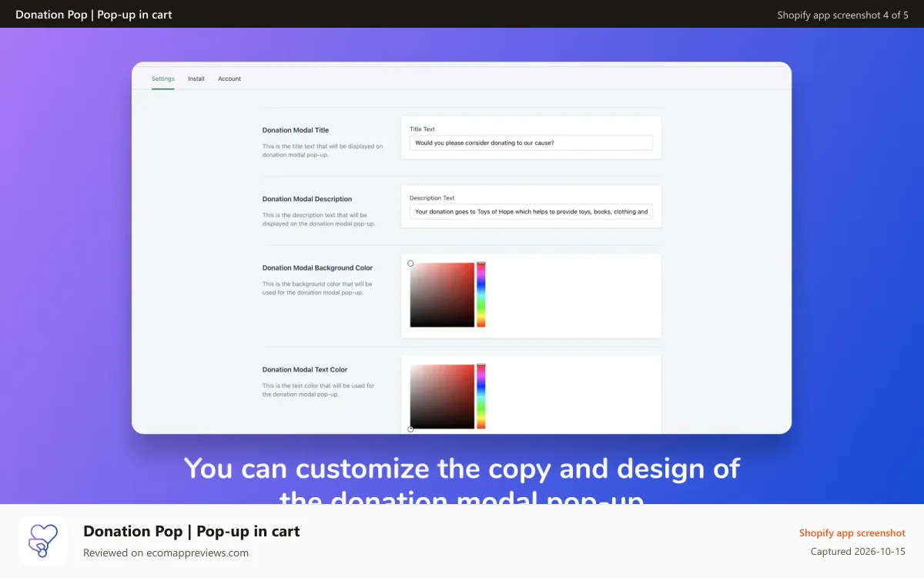This screenshot has width=924, height=578.
Task: Click the 'Description Text' field label
Action: point(432,198)
